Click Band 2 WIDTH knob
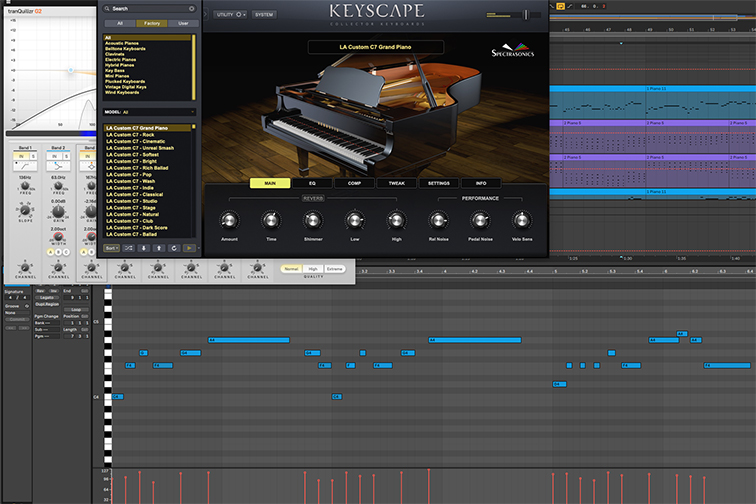 (58, 236)
